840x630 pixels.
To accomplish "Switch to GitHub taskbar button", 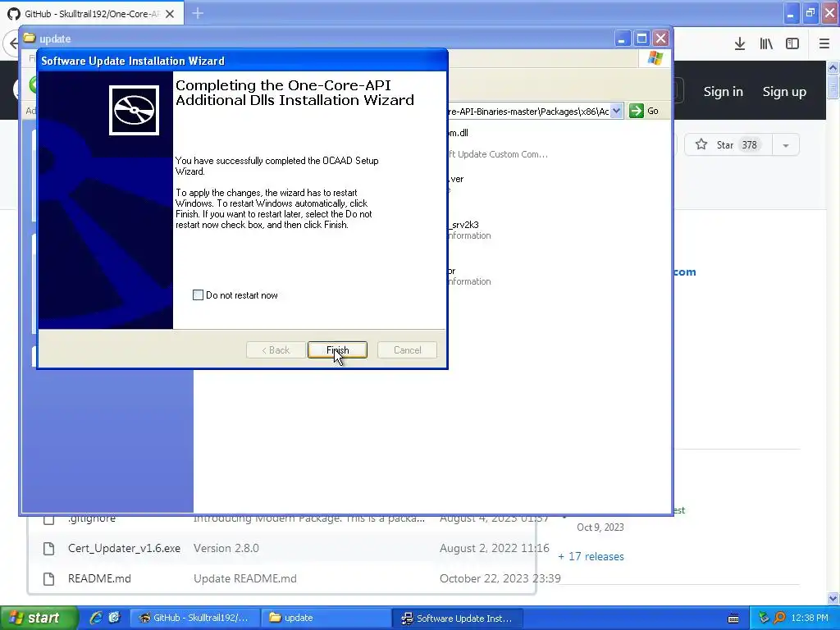I will (x=195, y=618).
